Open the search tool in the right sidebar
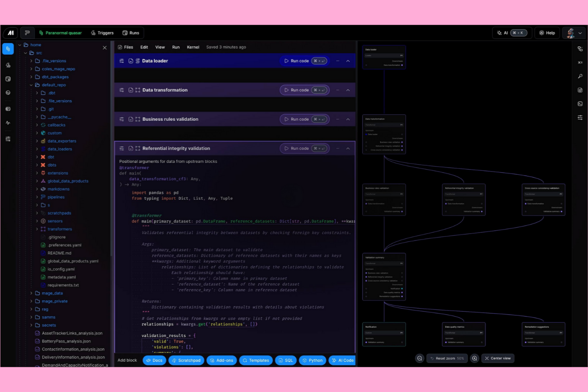 tap(580, 76)
